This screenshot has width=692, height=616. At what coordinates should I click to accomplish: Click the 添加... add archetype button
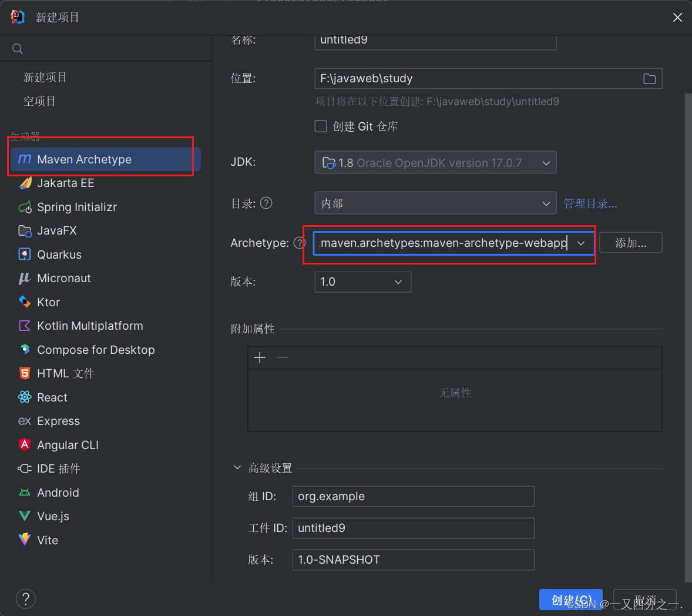tap(631, 243)
